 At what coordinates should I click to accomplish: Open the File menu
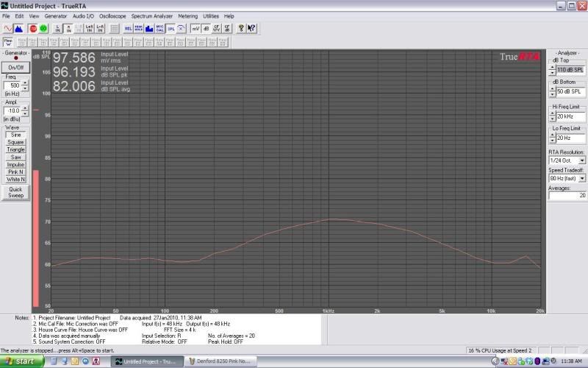pyautogui.click(x=6, y=16)
